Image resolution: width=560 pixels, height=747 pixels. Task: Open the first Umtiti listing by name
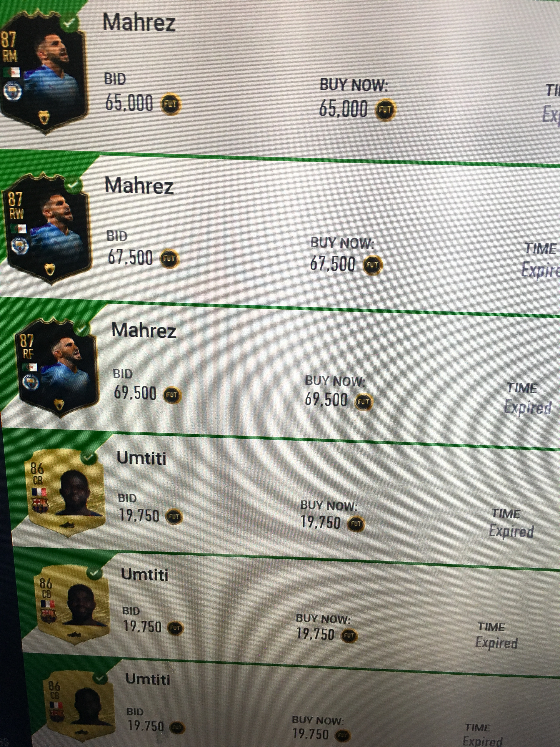pos(141,459)
